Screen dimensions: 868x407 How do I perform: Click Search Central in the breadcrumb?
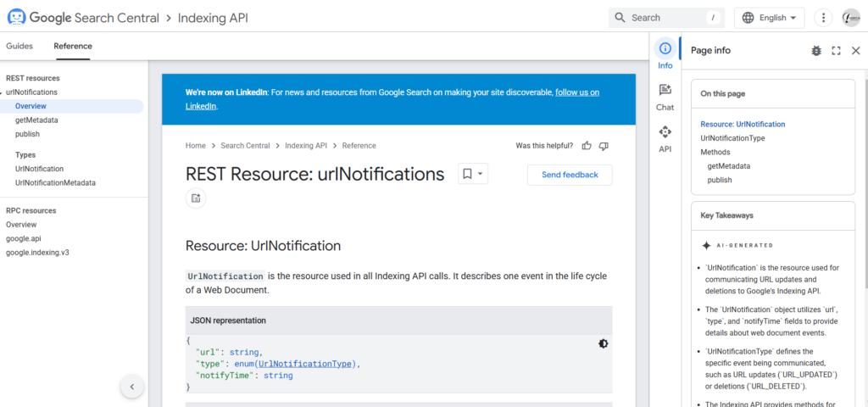click(x=245, y=146)
